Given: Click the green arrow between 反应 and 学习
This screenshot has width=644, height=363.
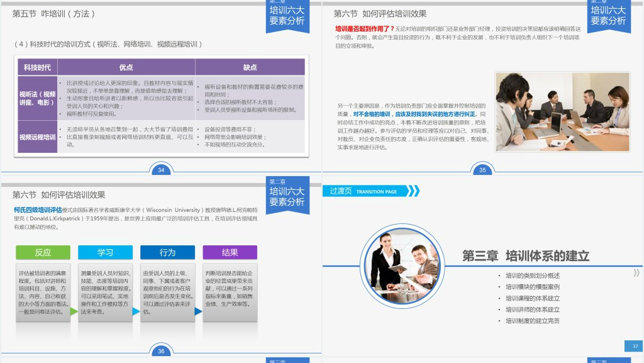Looking at the screenshot, I should pos(74,311).
